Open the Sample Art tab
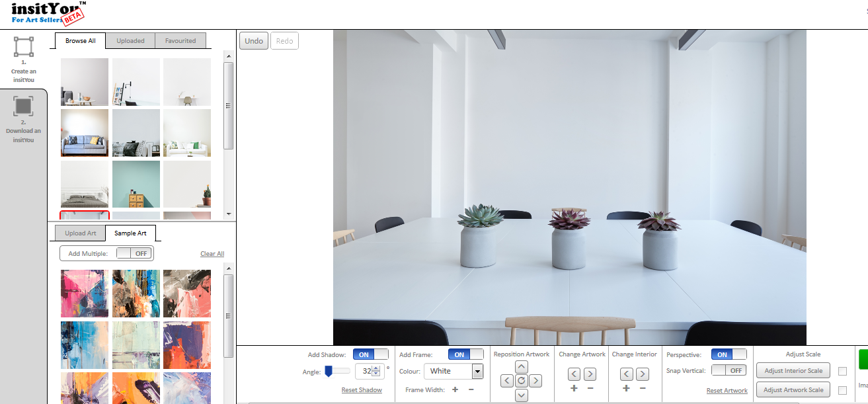Viewport: 868px width, 404px height. tap(131, 233)
